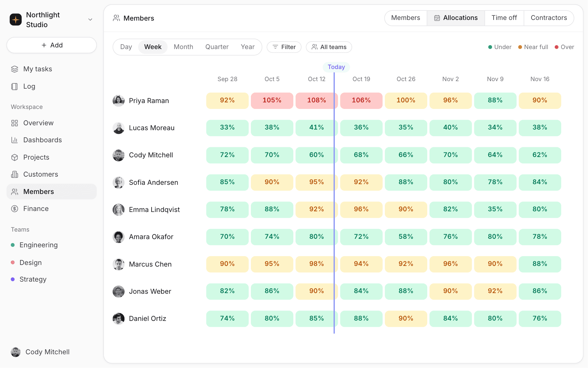Click the Northlight Studio logo icon
This screenshot has height=368, width=588.
point(16,20)
